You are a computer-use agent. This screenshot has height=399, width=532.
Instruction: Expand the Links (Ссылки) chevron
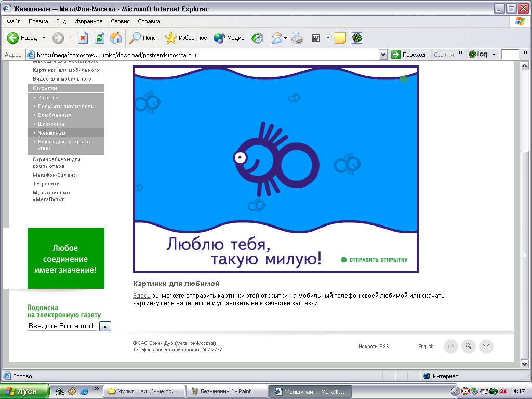click(460, 52)
